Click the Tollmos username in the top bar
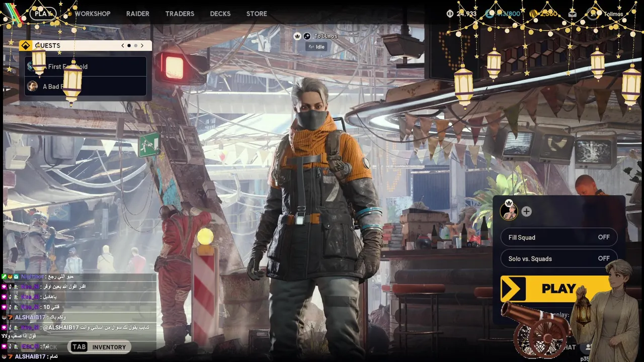The width and height of the screenshot is (644, 362). (613, 14)
